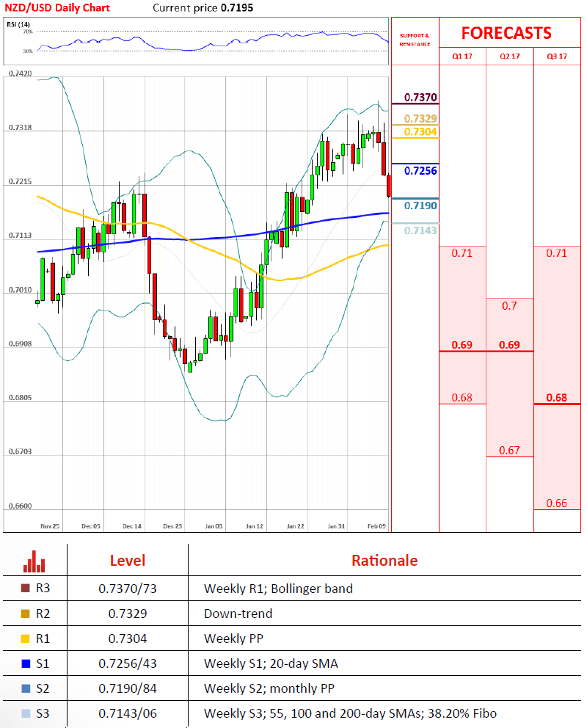
Task: Click the Q2 17 forecast 0.7
Action: [509, 306]
